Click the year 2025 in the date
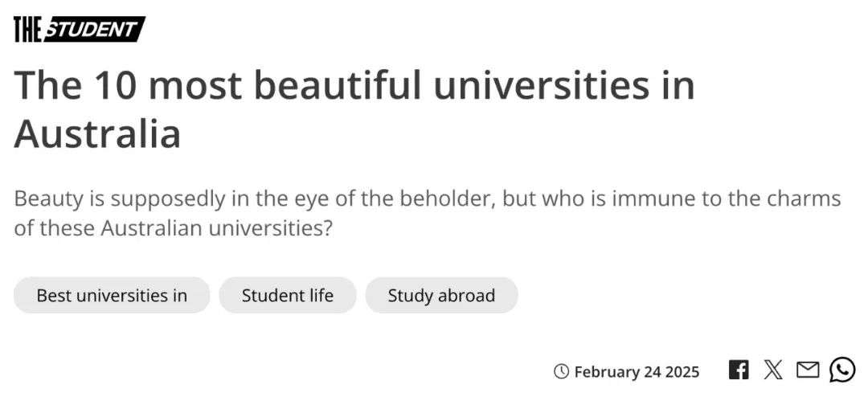This screenshot has height=401, width=868. 682,371
